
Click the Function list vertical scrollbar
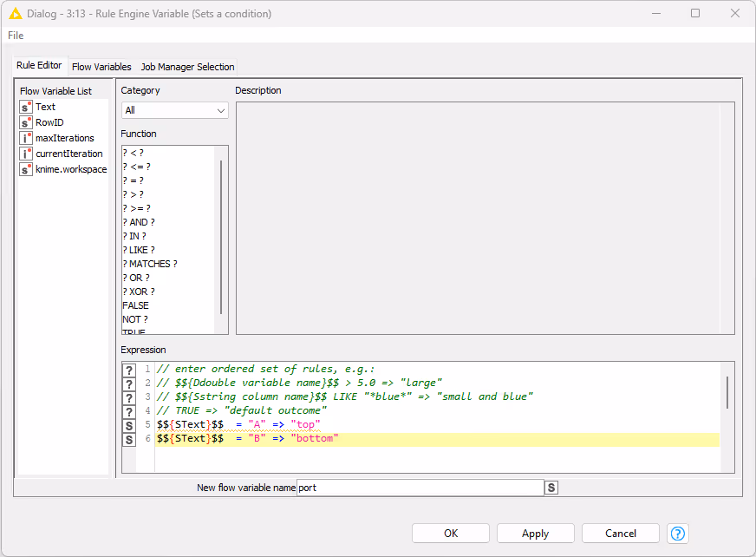pos(222,236)
